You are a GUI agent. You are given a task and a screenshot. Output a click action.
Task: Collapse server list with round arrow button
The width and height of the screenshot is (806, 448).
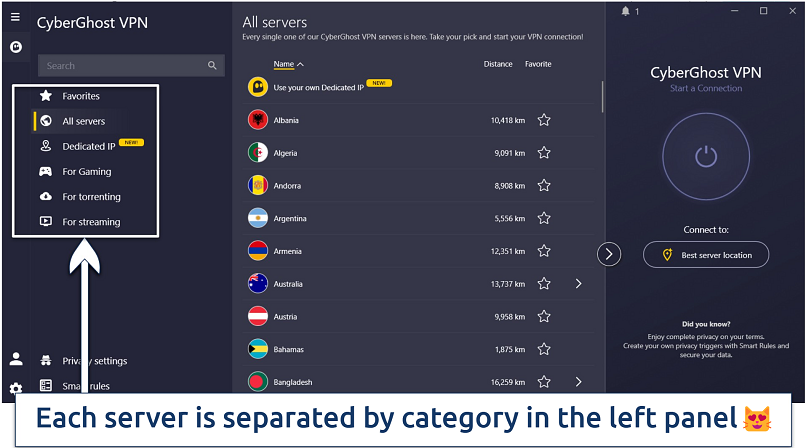click(609, 254)
